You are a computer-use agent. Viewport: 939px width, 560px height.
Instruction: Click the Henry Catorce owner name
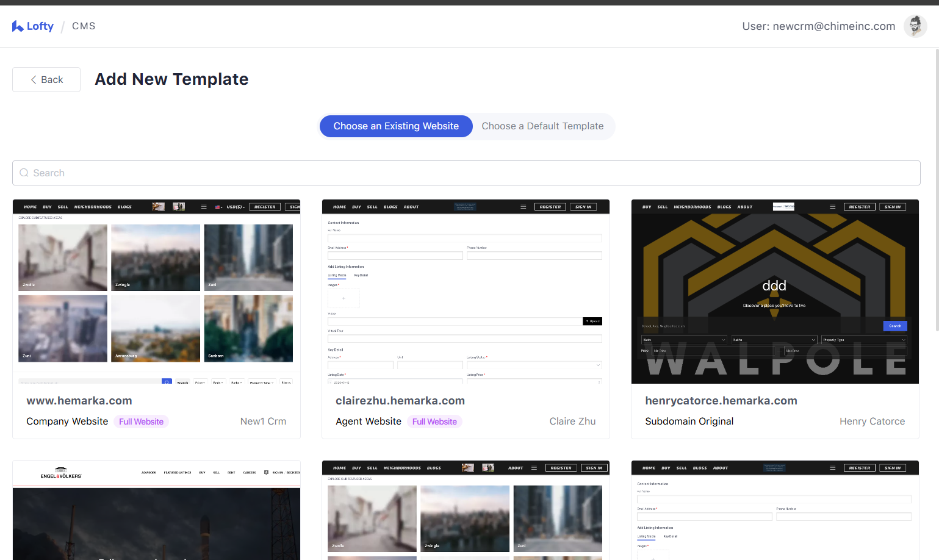tap(872, 422)
